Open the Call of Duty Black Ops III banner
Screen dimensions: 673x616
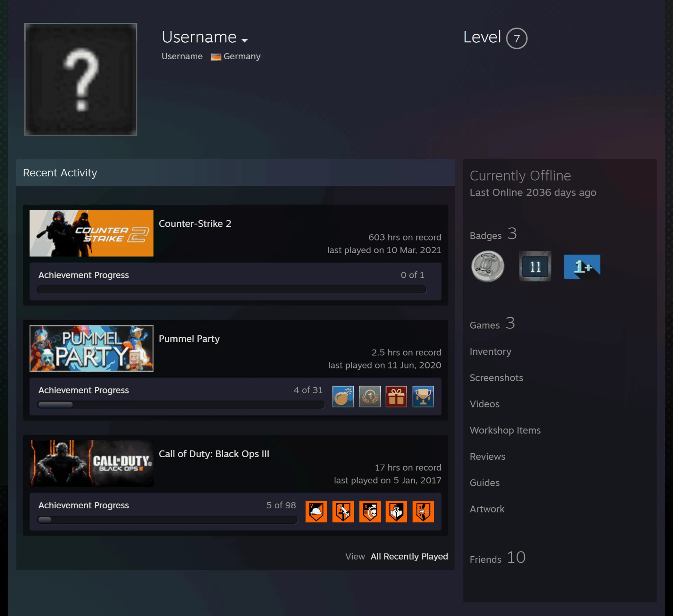(91, 463)
